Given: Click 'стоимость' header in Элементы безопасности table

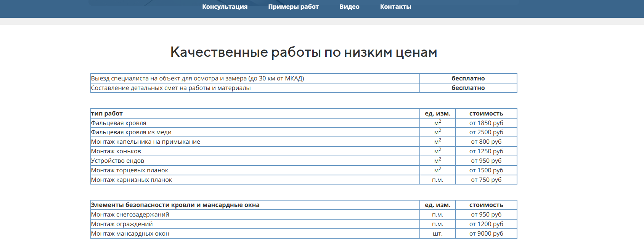Looking at the screenshot, I should 486,205.
